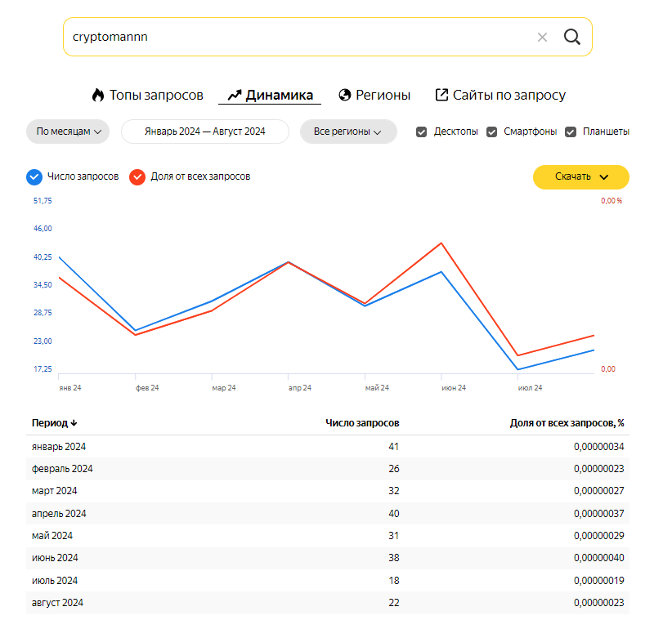Toggle the blue Число запросов series
This screenshot has height=629, width=672.
(34, 176)
